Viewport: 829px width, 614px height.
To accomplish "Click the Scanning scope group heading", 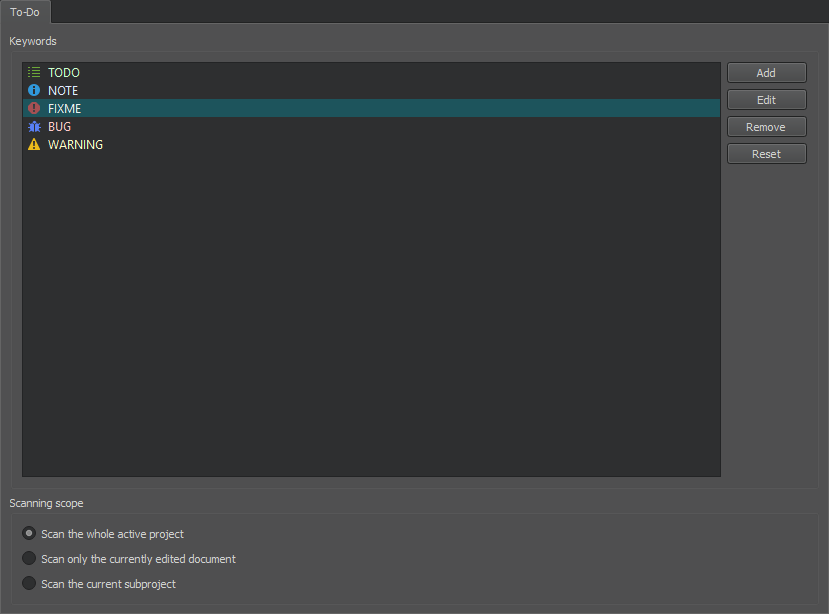I will tap(47, 503).
